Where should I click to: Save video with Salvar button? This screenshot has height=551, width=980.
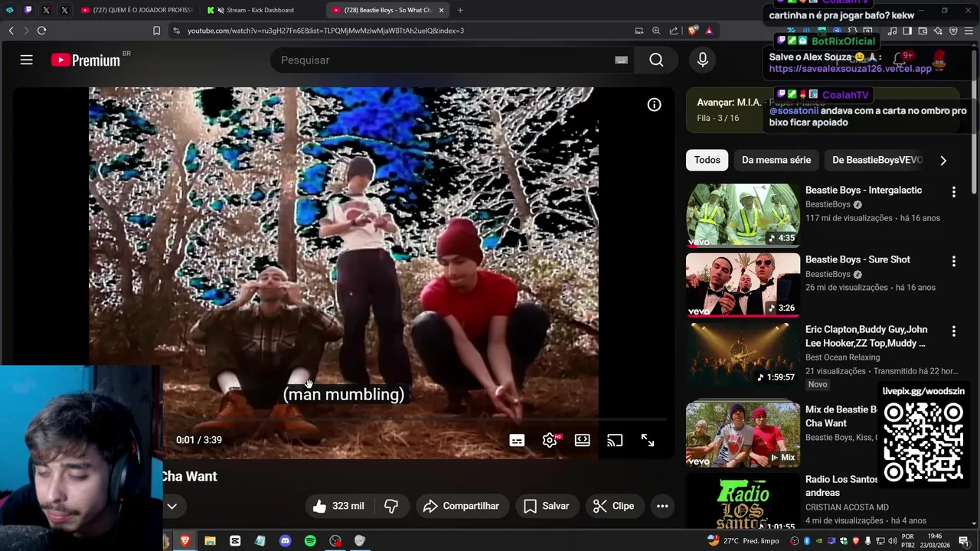[547, 506]
